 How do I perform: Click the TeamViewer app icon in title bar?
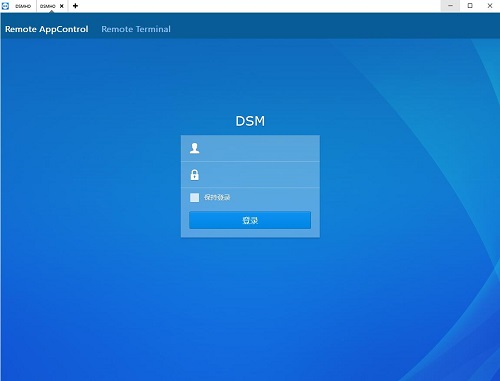5,6
